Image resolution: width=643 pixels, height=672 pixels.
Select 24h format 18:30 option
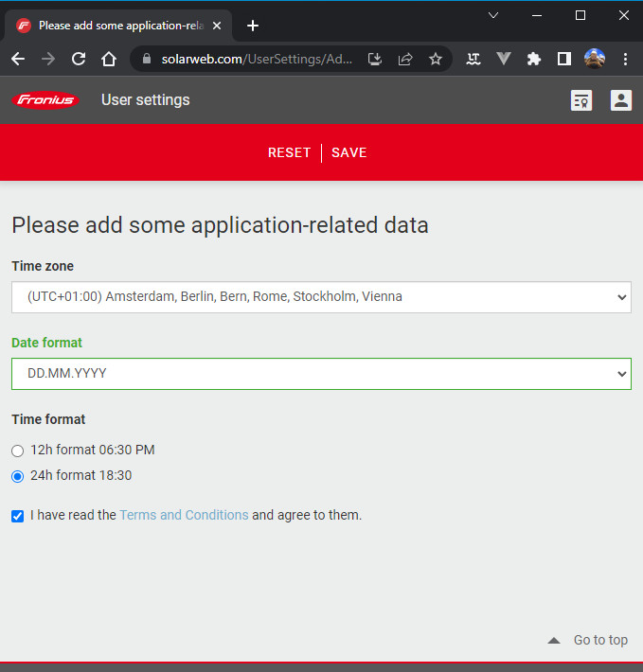[x=18, y=476]
